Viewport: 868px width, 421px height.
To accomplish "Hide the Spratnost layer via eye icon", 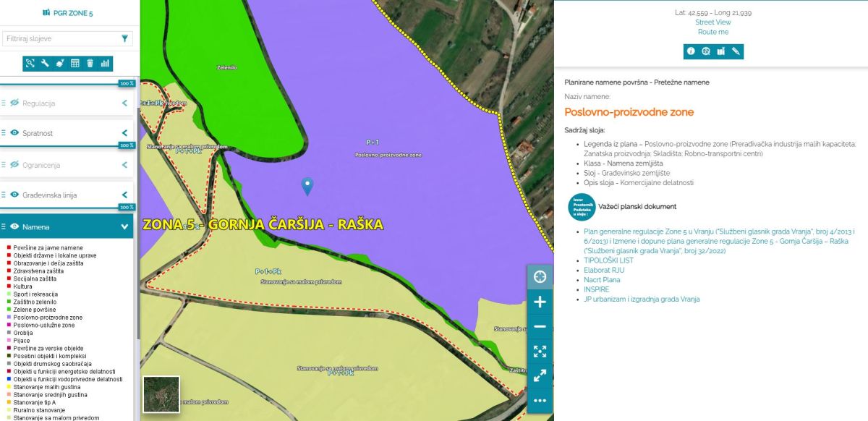I will 14,133.
